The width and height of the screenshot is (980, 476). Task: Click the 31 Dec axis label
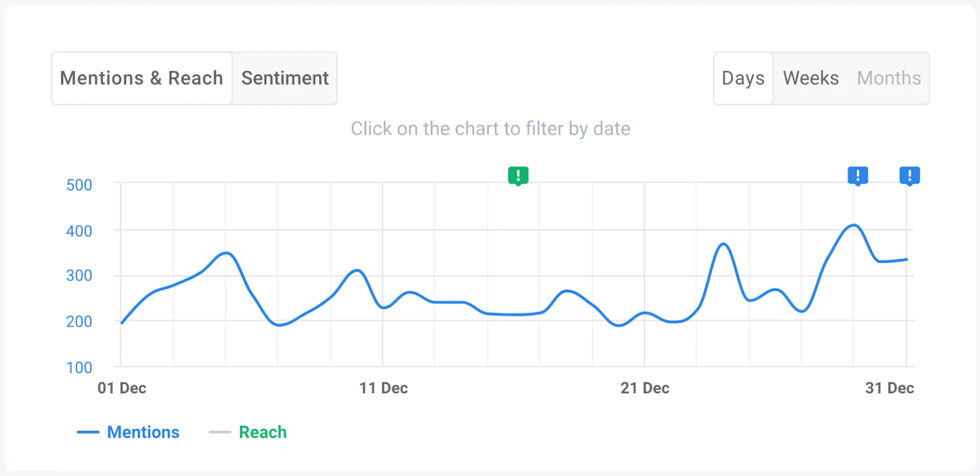click(x=889, y=387)
